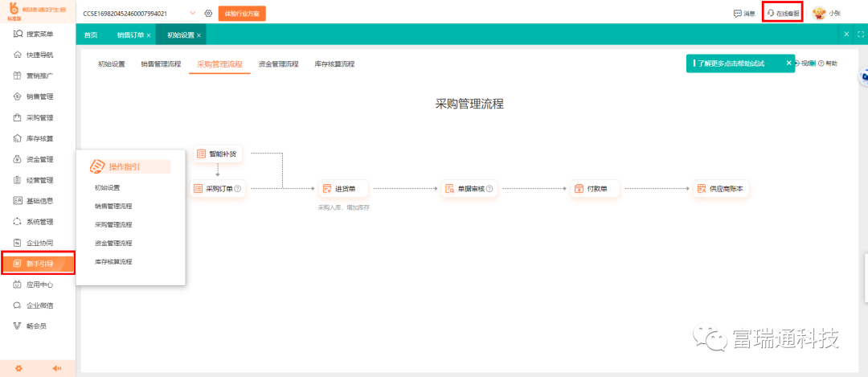Click 库存核算流程 in 操作指引 popup
The image size is (868, 377).
click(113, 261)
